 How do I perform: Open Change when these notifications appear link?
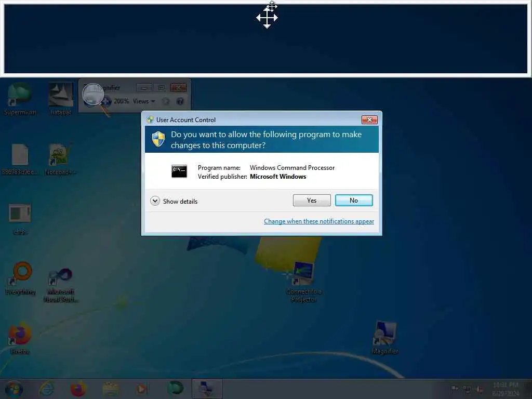[319, 221]
